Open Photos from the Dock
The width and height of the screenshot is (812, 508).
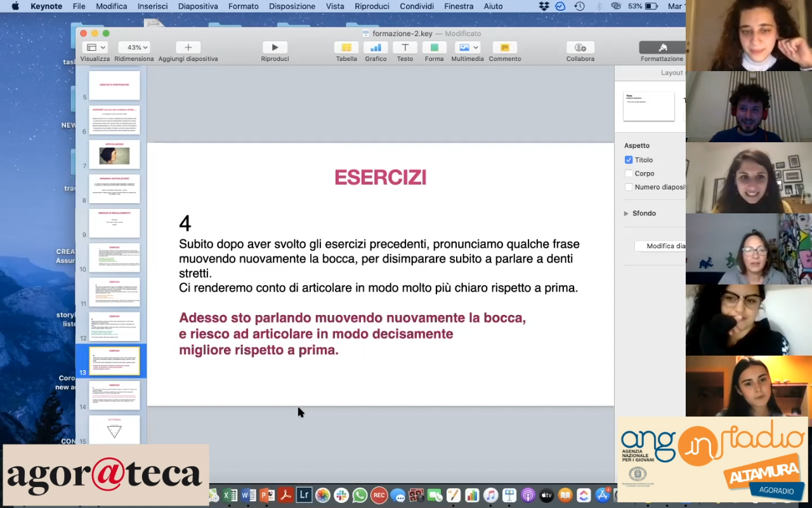click(323, 495)
